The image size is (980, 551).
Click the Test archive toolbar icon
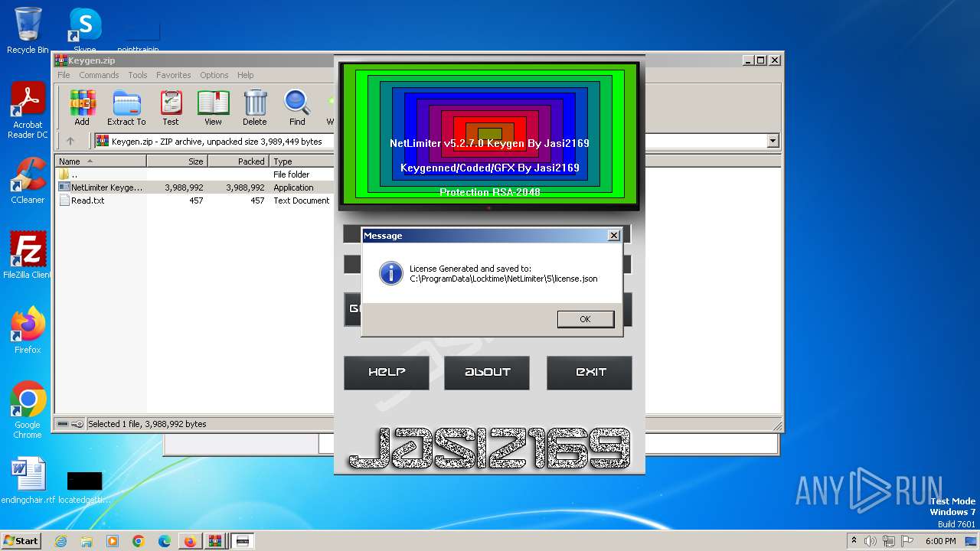pyautogui.click(x=171, y=108)
